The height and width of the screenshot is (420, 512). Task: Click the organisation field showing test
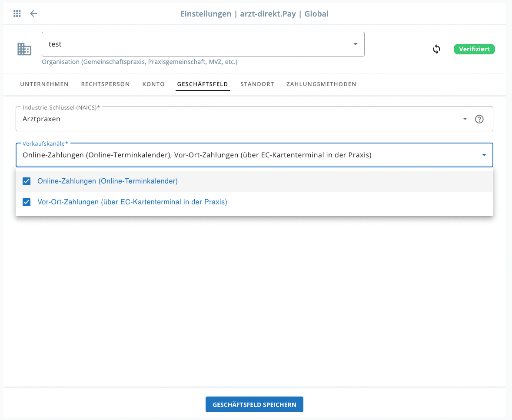[x=196, y=44]
